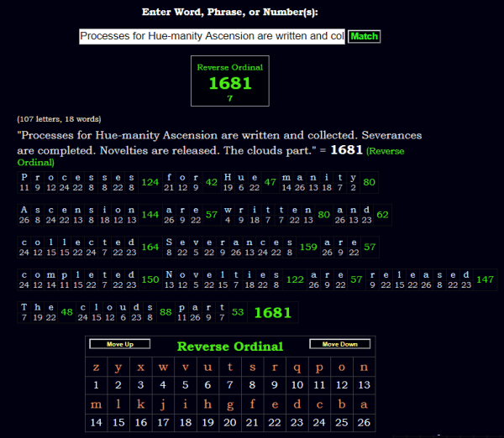Click the word total 150 for completed
This screenshot has width=504, height=438.
click(150, 279)
